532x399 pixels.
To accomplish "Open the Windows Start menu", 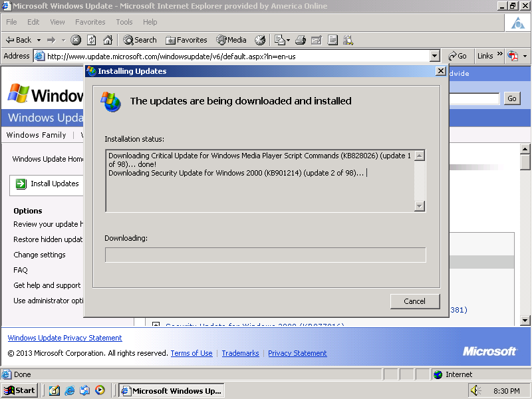I will coord(20,391).
